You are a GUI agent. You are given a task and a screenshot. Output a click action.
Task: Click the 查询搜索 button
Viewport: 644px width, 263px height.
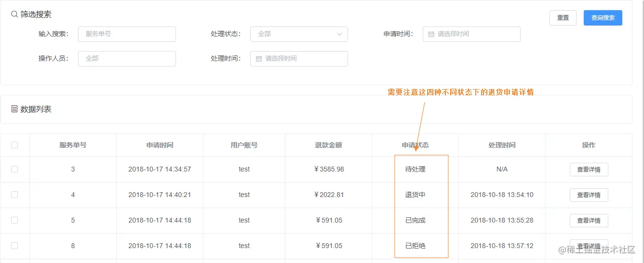click(603, 18)
